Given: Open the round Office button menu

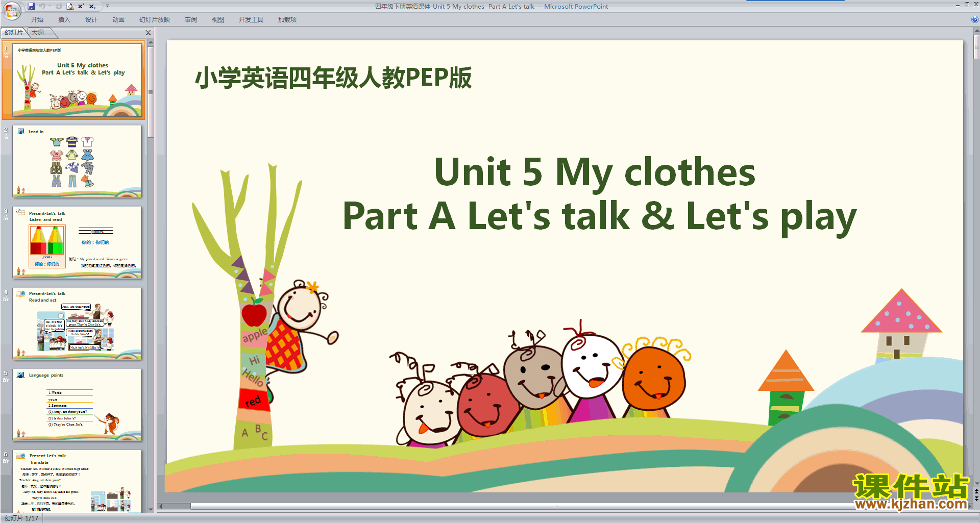Looking at the screenshot, I should pos(11,10).
